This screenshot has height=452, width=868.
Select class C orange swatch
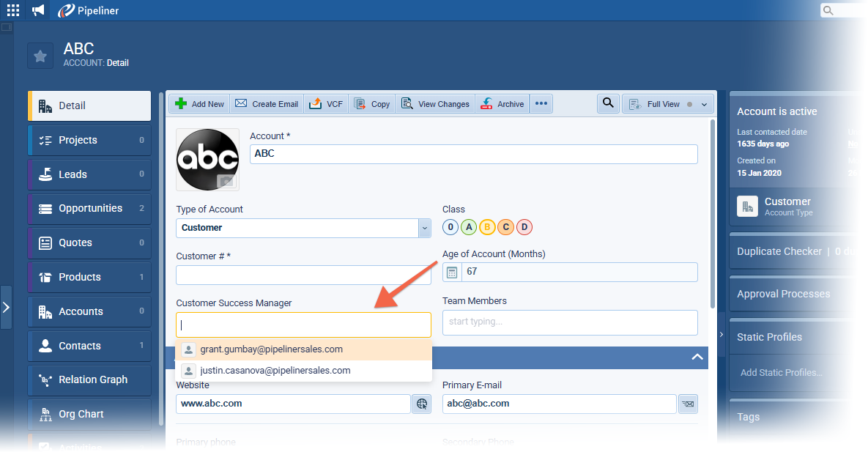[x=505, y=227]
